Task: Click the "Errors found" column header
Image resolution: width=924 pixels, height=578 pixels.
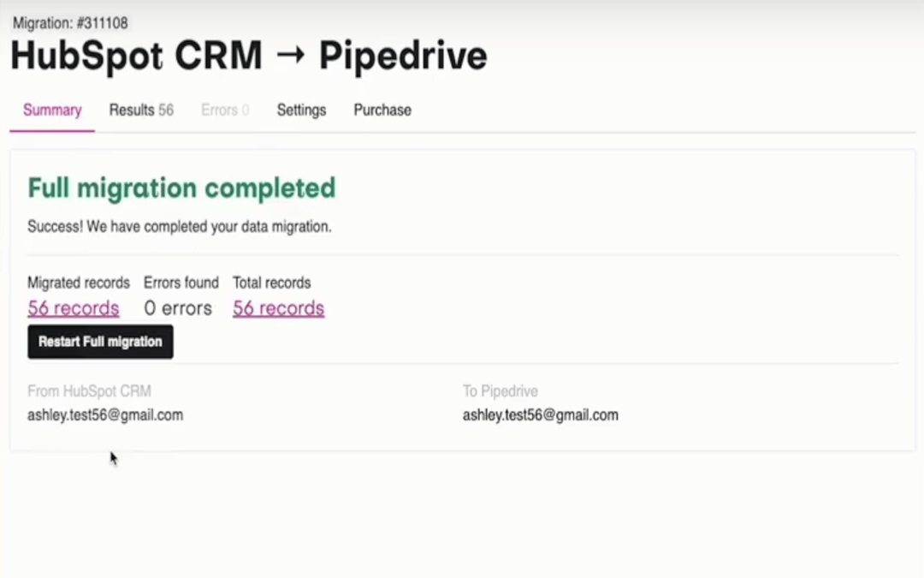Action: click(x=181, y=283)
